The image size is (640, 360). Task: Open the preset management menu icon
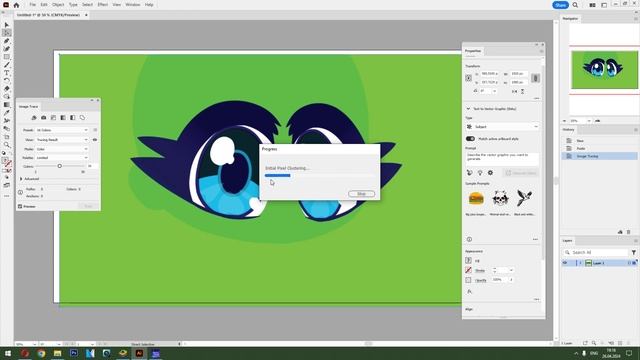click(x=95, y=130)
